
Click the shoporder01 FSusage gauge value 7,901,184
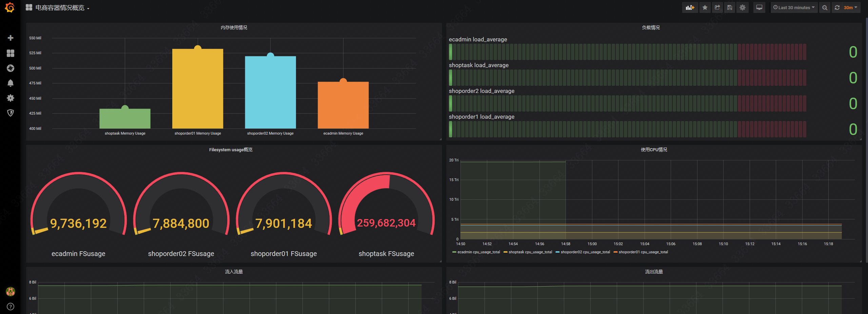[283, 223]
